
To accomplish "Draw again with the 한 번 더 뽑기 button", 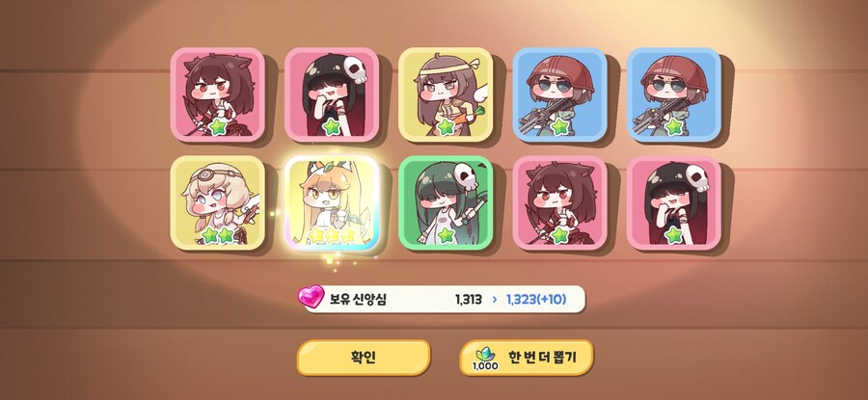I will 526,358.
